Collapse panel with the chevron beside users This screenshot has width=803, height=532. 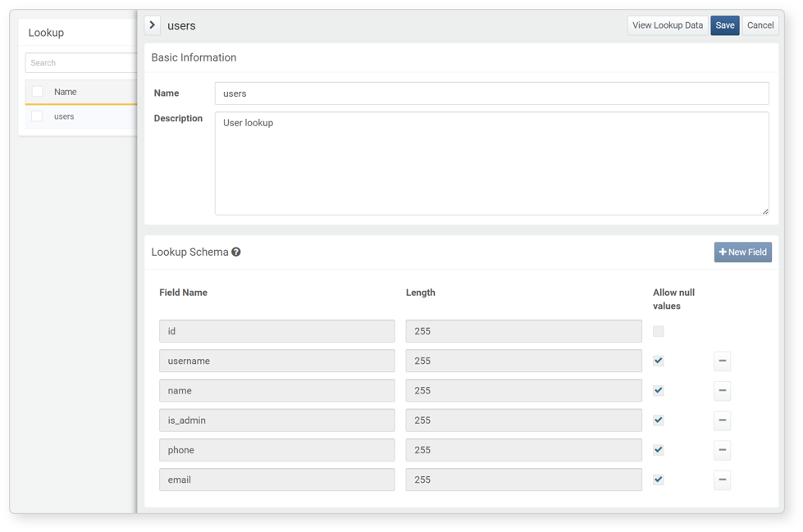click(153, 25)
